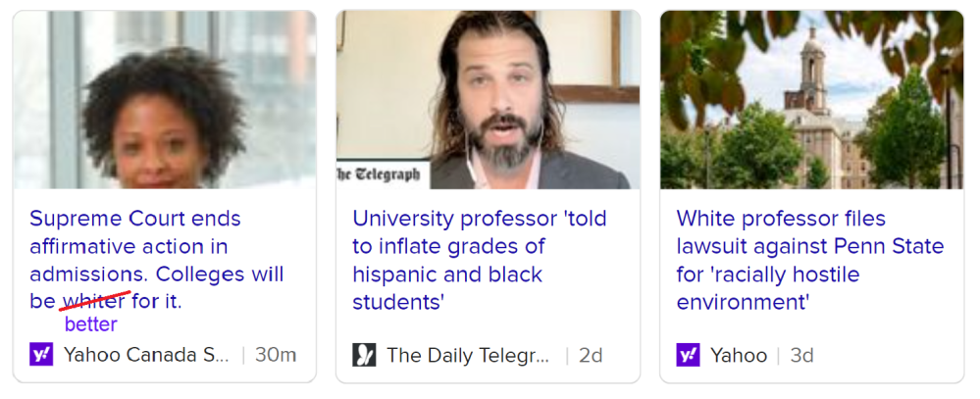
Task: Click the '2d' timestamp
Action: (x=591, y=355)
